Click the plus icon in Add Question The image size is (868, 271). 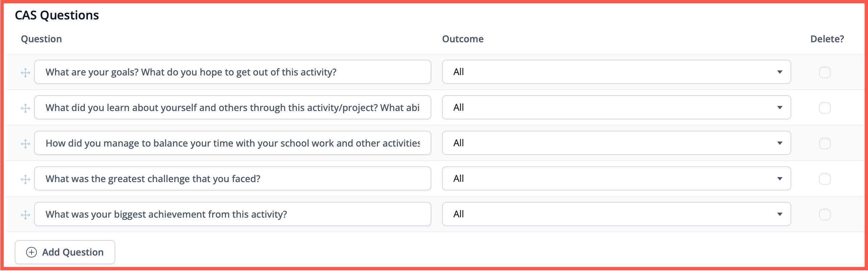click(32, 253)
